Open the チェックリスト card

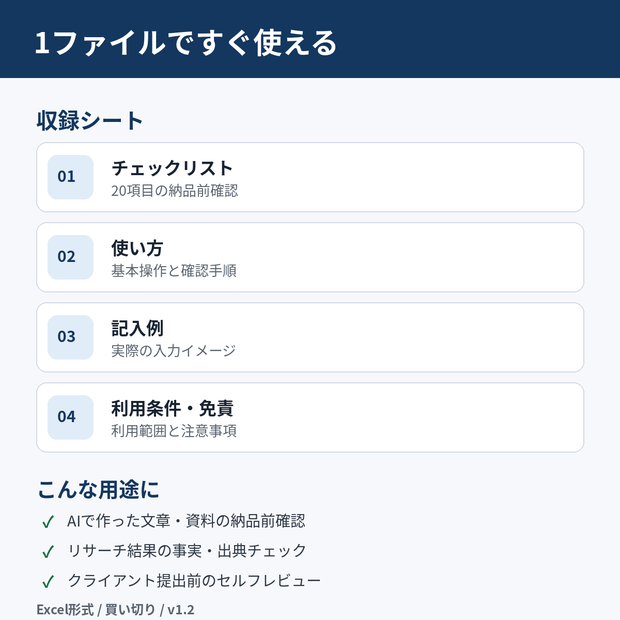[x=310, y=177]
